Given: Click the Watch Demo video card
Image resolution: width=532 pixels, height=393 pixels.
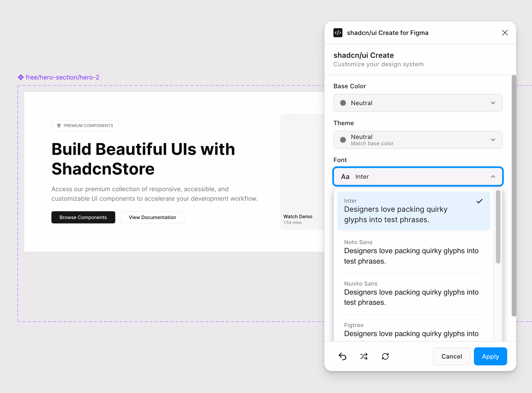Looking at the screenshot, I should coord(302,172).
